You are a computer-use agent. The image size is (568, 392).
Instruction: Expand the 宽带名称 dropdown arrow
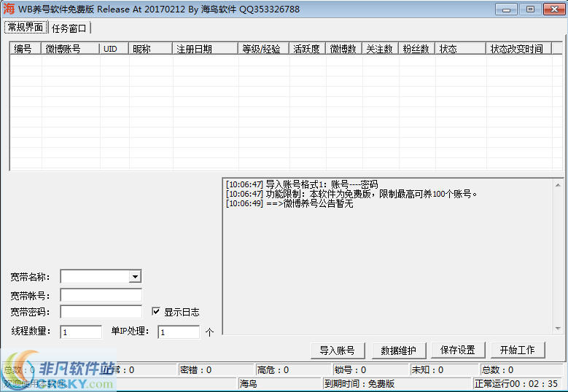(135, 277)
